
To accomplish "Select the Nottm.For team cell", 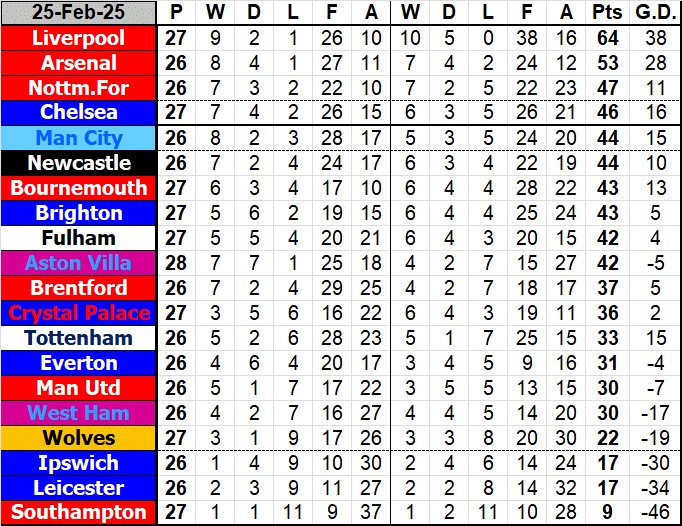I will point(78,88).
